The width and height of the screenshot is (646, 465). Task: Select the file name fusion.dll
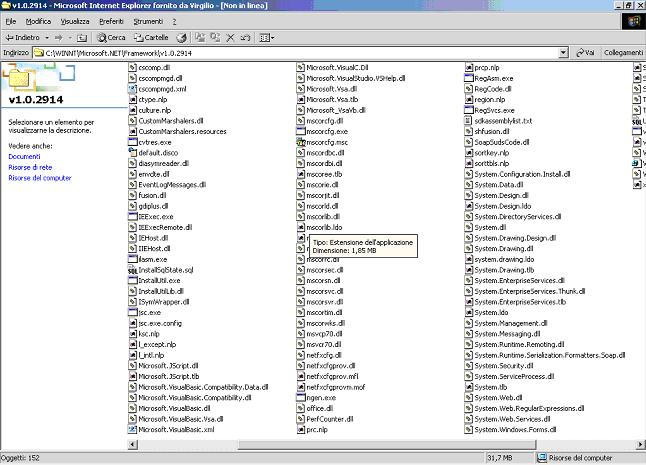[152, 195]
